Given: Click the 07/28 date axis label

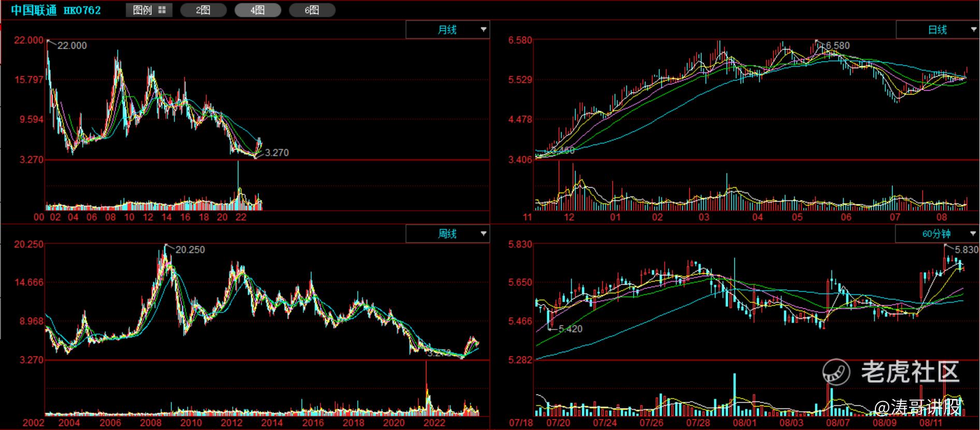Looking at the screenshot, I should (x=698, y=423).
